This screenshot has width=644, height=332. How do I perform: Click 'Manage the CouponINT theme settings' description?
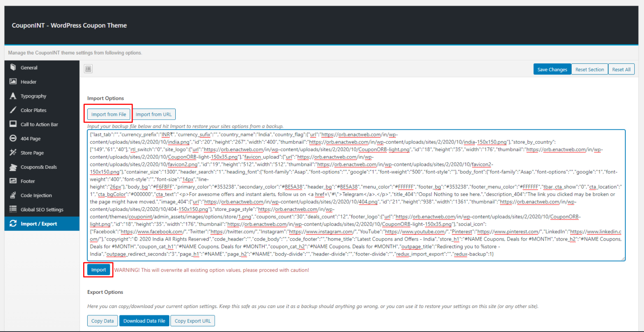pos(75,53)
